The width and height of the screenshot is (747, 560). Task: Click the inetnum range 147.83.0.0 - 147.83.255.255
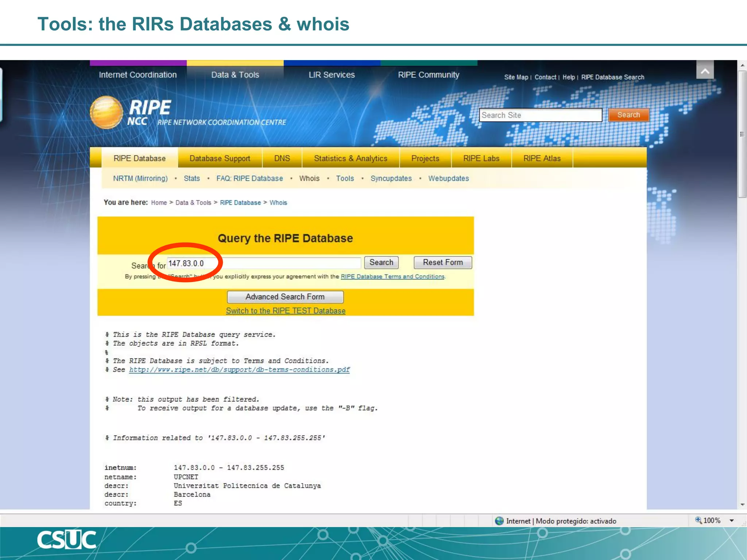(229, 468)
